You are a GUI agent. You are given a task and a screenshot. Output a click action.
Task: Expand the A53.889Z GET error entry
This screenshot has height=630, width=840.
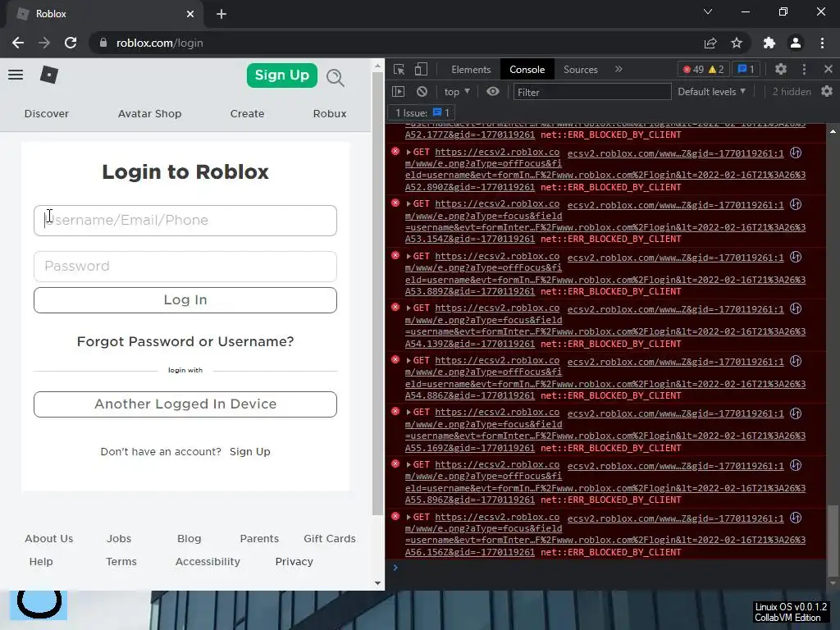(409, 257)
